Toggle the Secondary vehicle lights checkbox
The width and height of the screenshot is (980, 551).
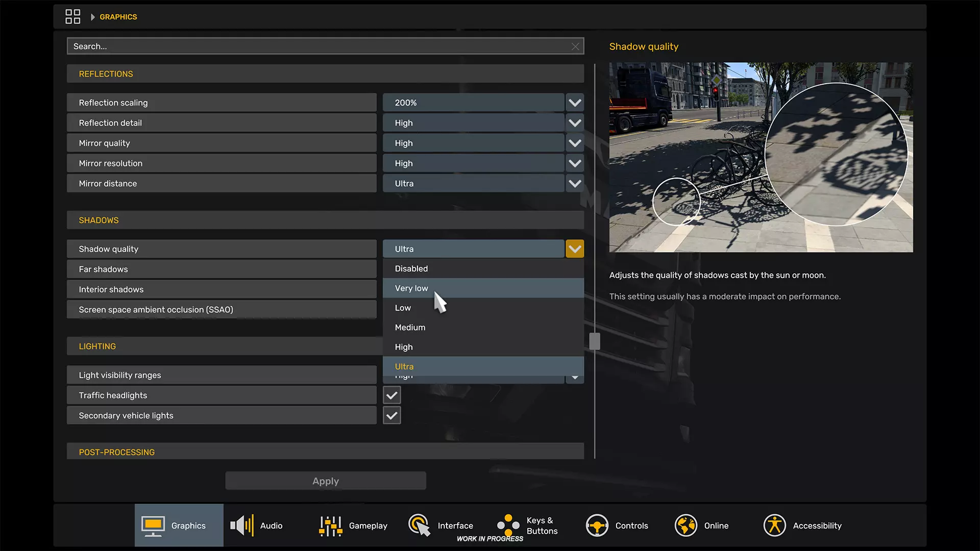coord(391,416)
